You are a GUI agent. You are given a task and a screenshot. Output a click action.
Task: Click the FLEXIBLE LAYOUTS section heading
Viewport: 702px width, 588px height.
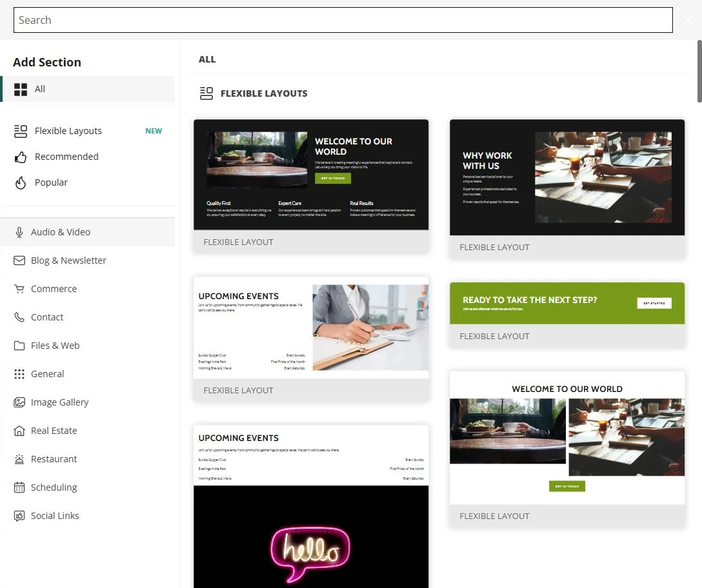coord(264,93)
